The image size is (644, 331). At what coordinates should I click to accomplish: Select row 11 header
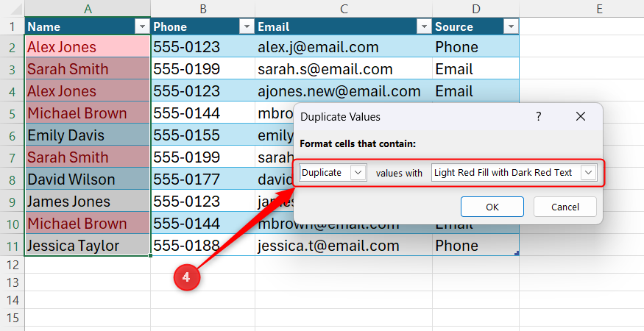(13, 246)
